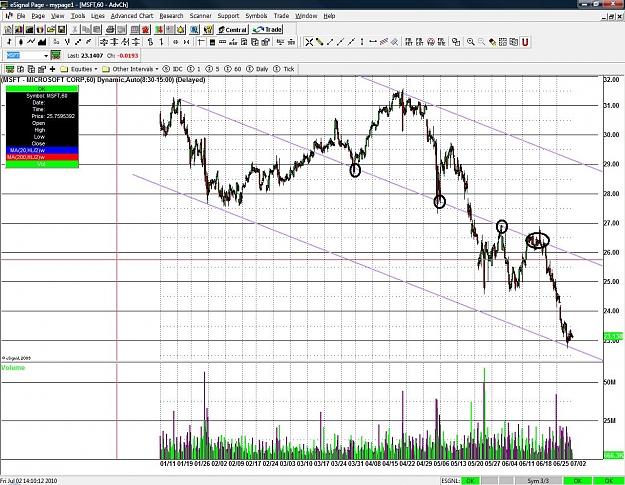Click the green Vol row in data window
The height and width of the screenshot is (485, 625).
(42, 164)
